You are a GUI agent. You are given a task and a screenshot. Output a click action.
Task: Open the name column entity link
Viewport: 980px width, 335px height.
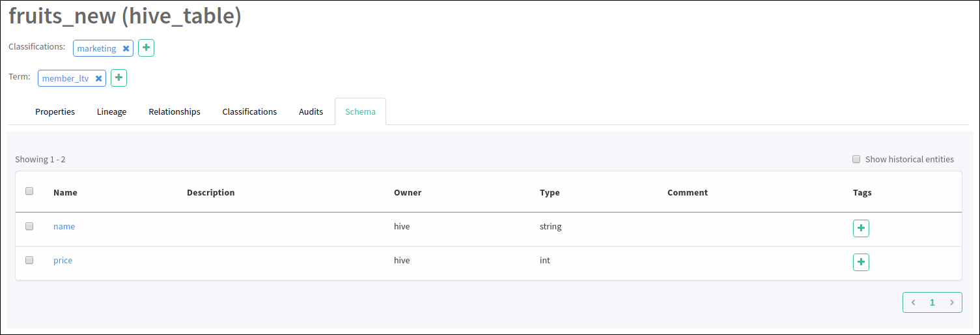click(64, 226)
